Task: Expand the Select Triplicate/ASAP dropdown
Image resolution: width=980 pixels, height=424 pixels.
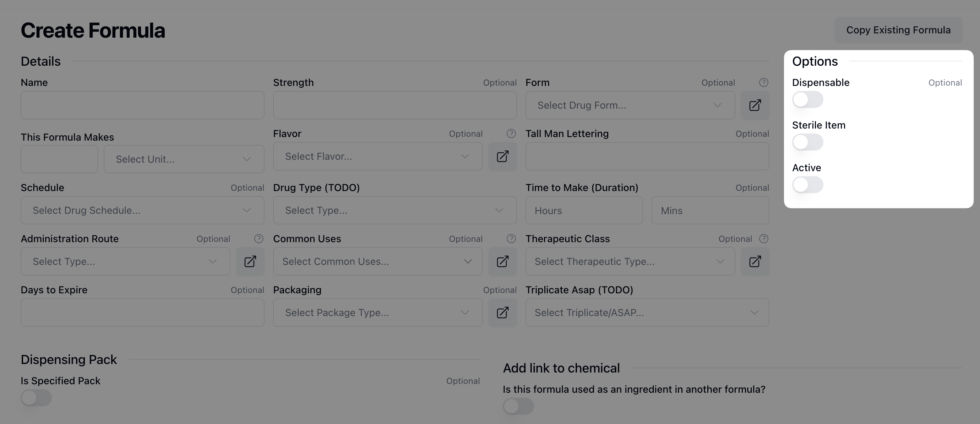Action: coord(647,312)
